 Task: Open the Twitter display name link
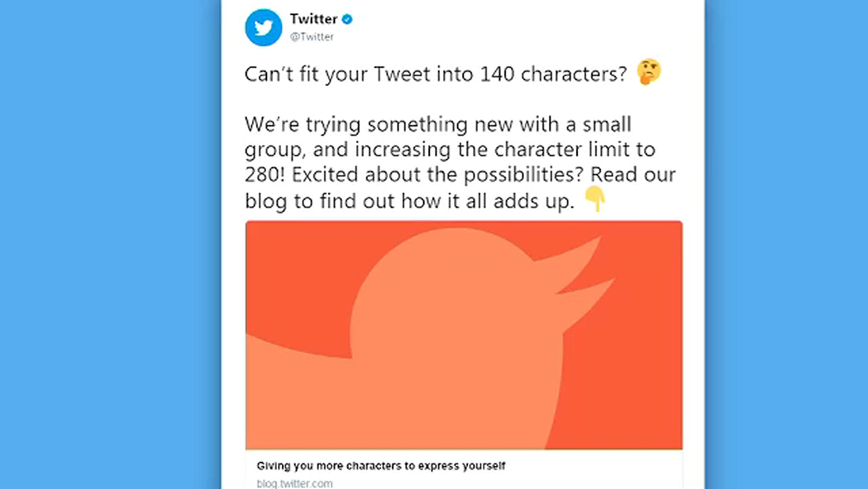click(313, 19)
